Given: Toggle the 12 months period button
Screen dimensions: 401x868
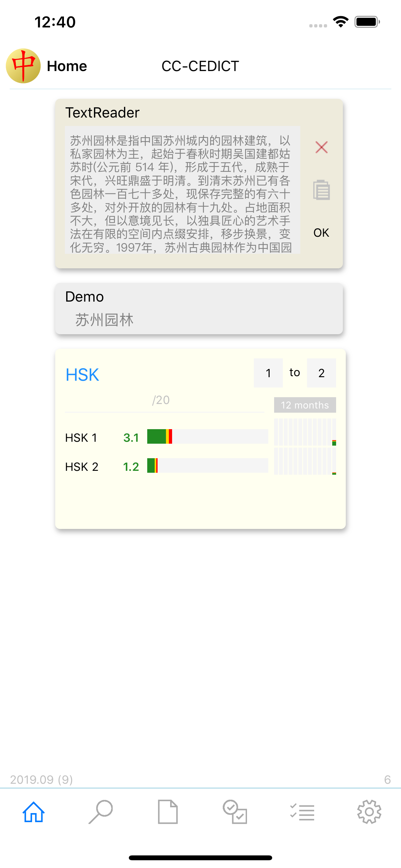Looking at the screenshot, I should pos(305,405).
